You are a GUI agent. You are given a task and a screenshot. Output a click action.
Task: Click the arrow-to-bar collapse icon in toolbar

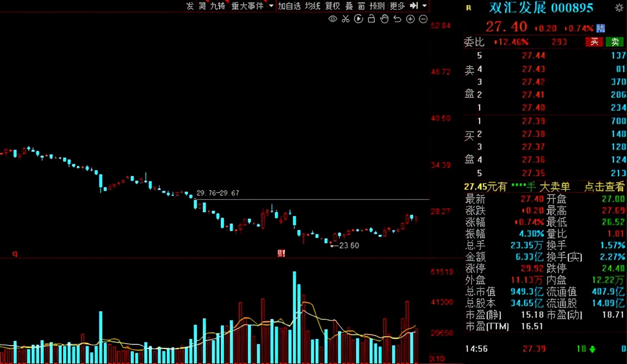[x=414, y=6]
